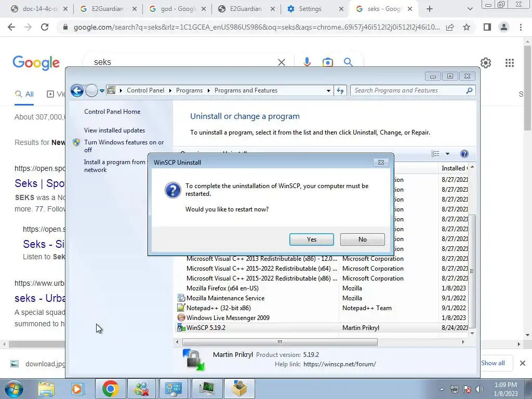Select Microsoft Visual C++ 2013 Redistributable (x86) row
Screen dimensions: 532x399
tap(322, 259)
